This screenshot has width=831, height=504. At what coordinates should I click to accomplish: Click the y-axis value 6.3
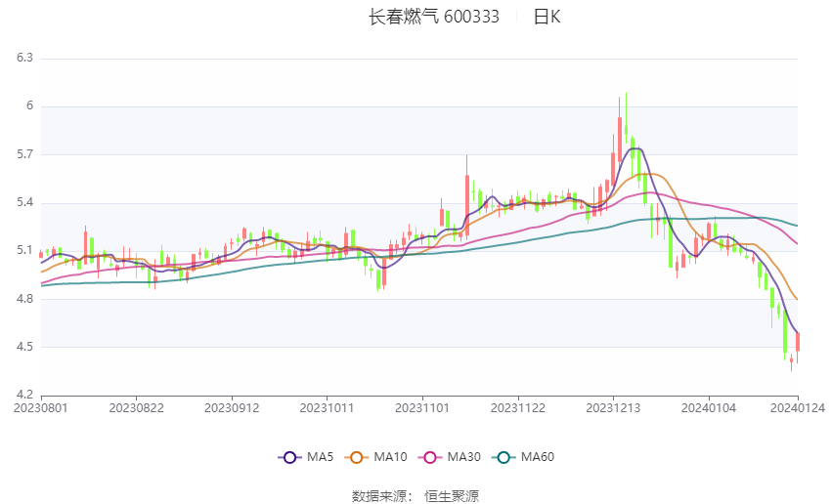(x=24, y=58)
